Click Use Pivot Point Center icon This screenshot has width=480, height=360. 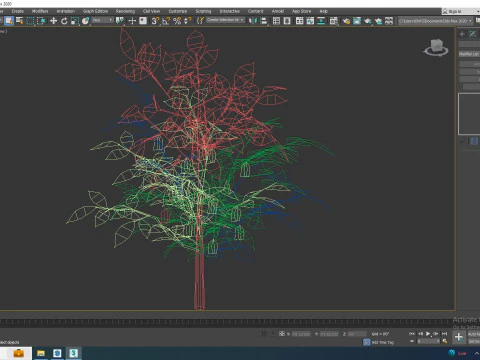point(120,21)
